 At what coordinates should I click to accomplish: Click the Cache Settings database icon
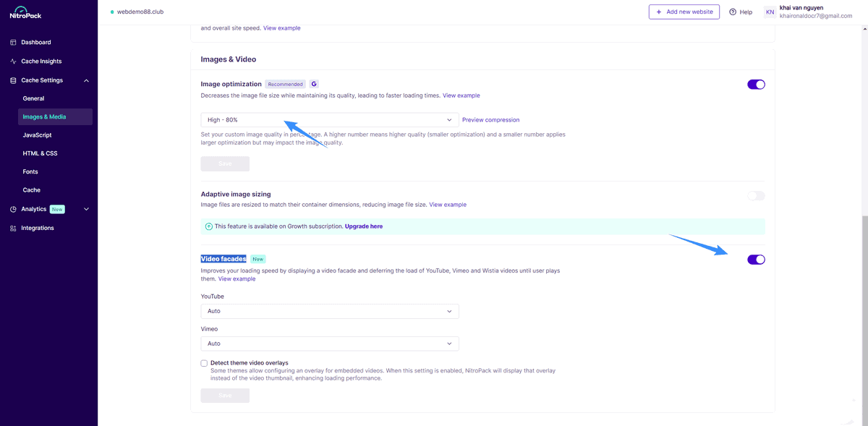coord(13,80)
